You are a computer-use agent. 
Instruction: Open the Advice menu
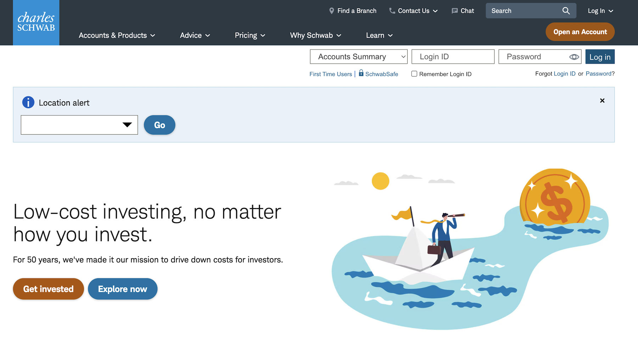coord(195,35)
